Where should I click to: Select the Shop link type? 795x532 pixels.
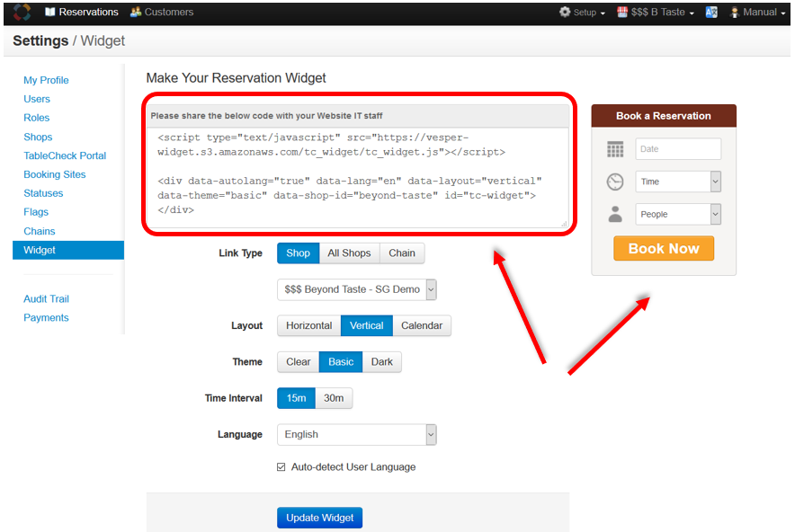coord(299,253)
